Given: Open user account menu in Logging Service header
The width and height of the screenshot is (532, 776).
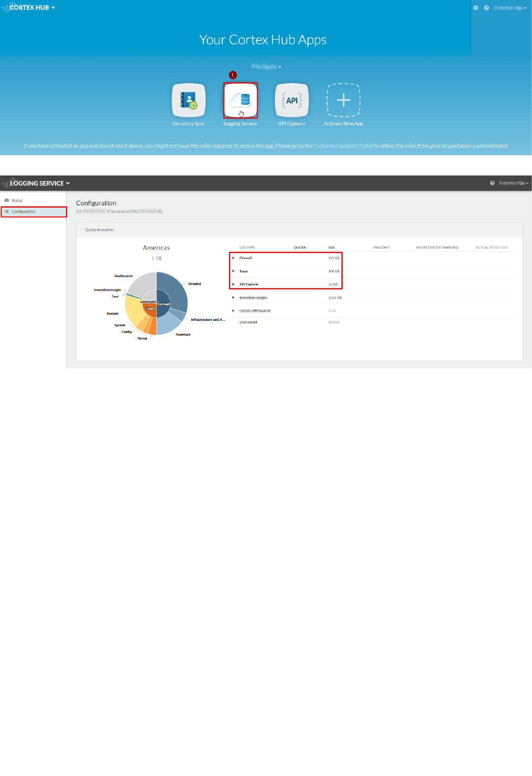Looking at the screenshot, I should (514, 183).
